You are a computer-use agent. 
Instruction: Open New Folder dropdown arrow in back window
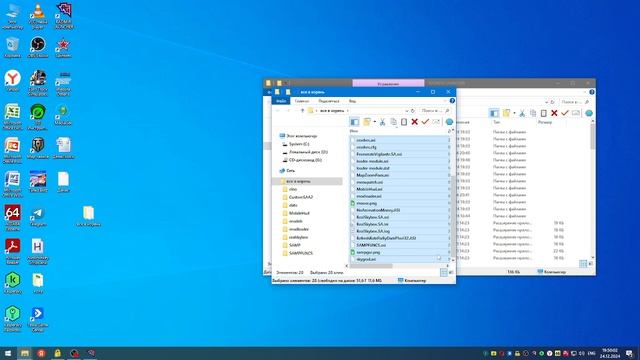tap(514, 113)
